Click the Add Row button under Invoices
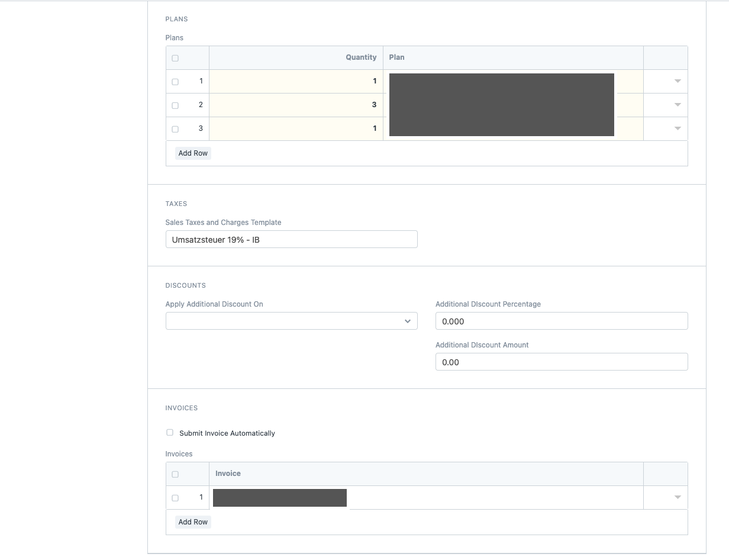The image size is (729, 560). [192, 522]
